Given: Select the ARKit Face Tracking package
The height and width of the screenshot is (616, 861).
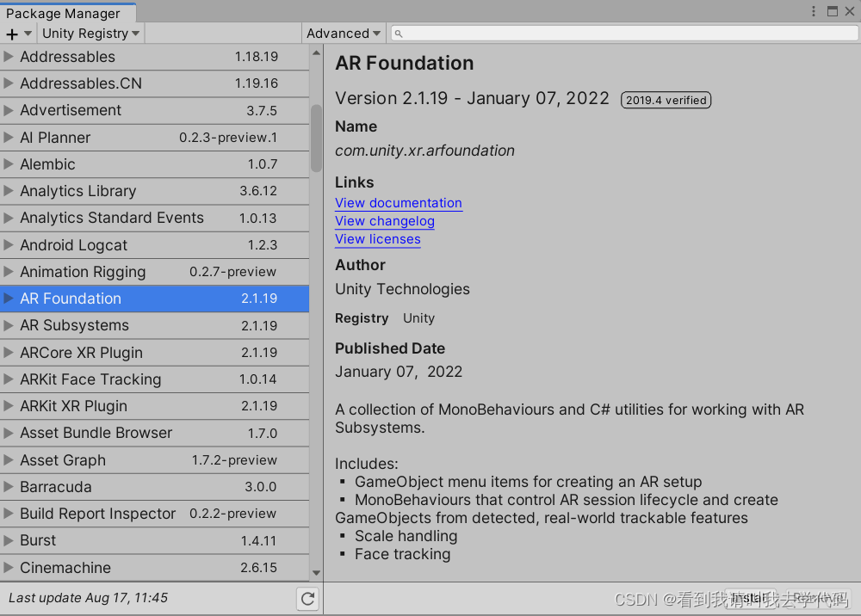Looking at the screenshot, I should pos(154,379).
